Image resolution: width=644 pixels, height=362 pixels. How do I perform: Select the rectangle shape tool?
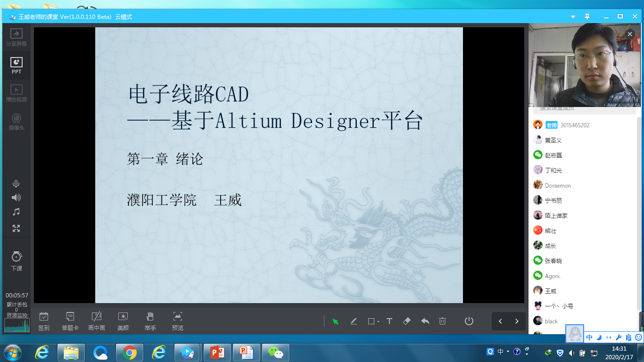click(371, 321)
